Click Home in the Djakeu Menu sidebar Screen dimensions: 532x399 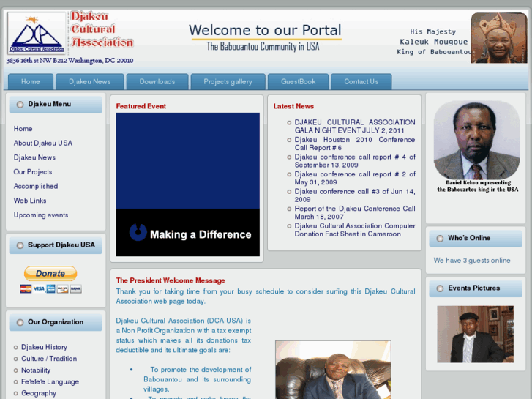[23, 129]
